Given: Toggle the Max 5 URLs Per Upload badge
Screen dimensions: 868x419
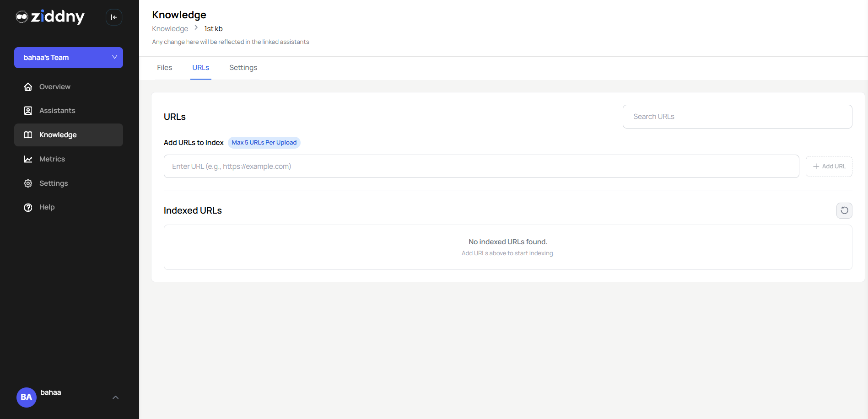Looking at the screenshot, I should (x=264, y=142).
